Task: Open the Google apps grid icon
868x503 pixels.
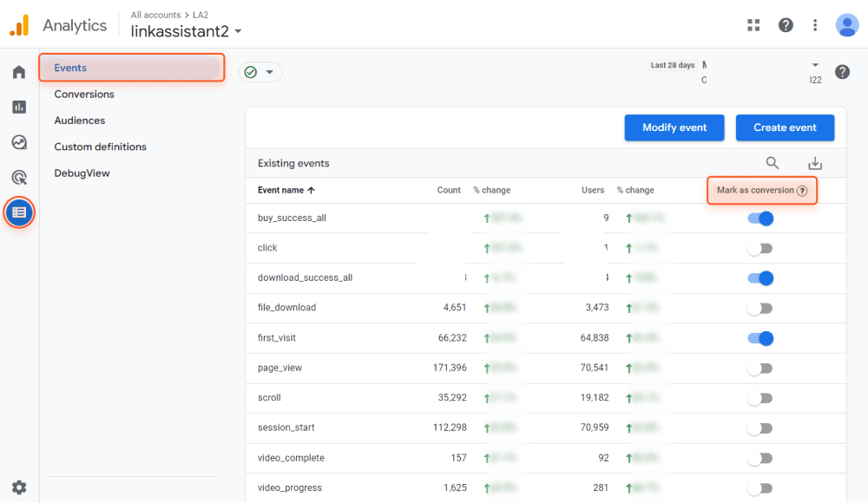Action: (x=753, y=25)
